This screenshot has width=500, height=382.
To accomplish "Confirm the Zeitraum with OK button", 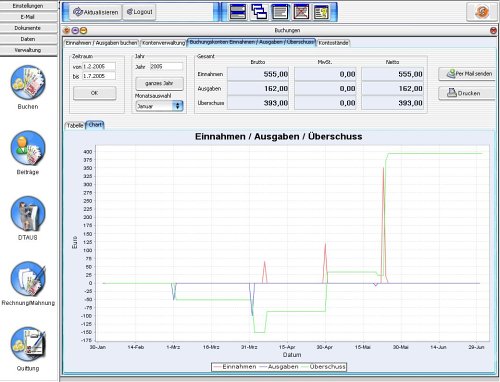I will tap(95, 93).
